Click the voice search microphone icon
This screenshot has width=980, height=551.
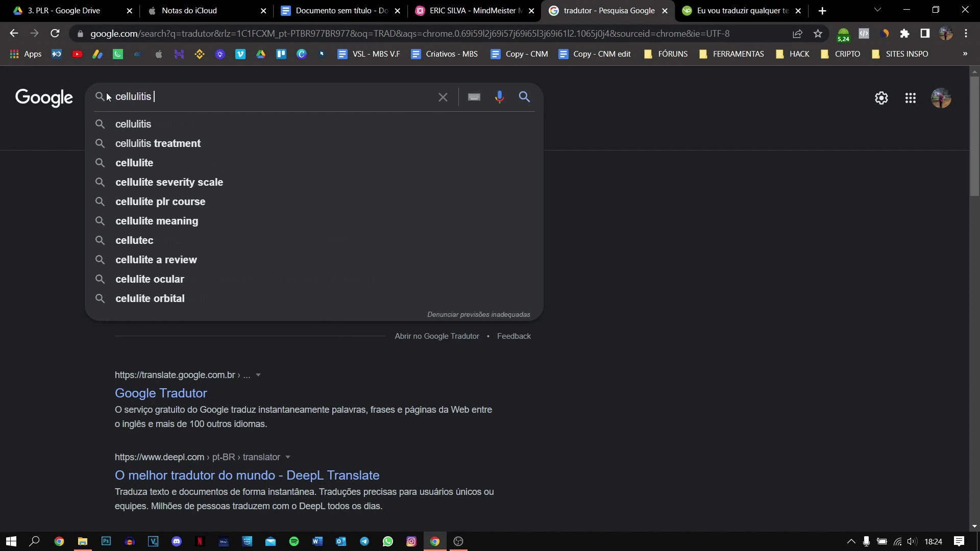[x=499, y=97]
